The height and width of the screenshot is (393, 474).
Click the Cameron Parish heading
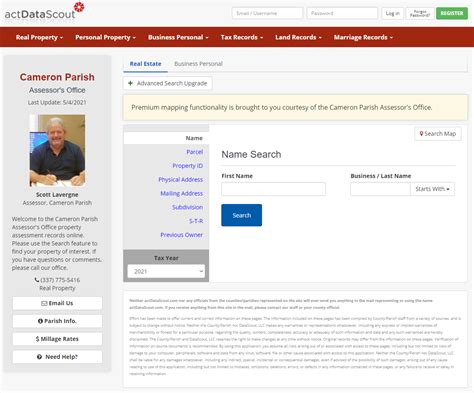[x=57, y=77]
